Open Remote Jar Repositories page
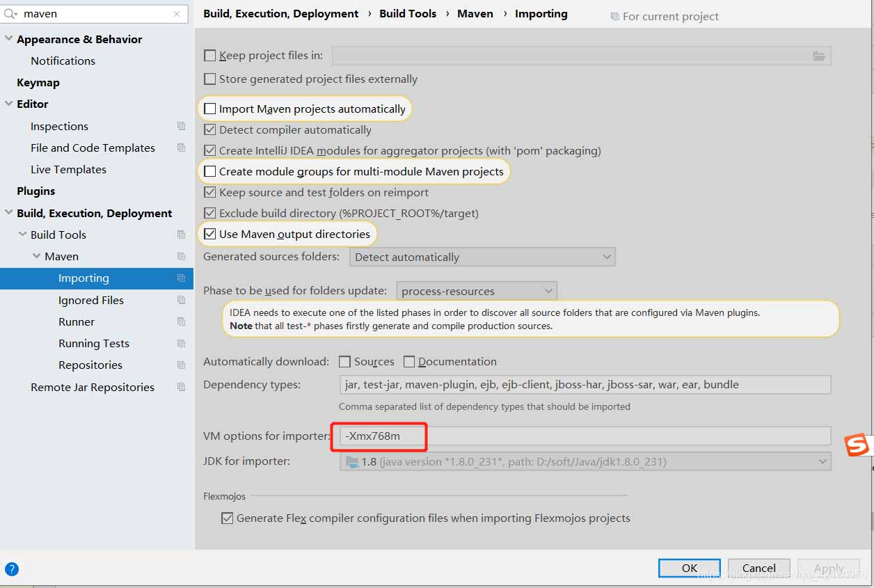This screenshot has height=588, width=874. pyautogui.click(x=93, y=387)
